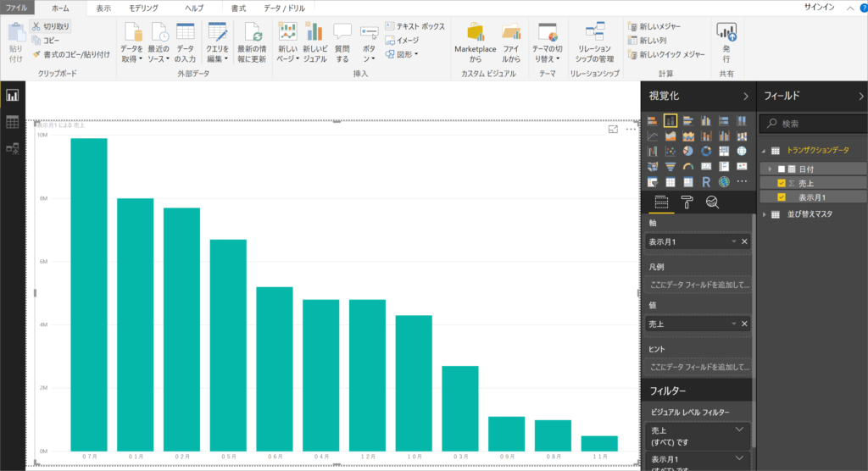Switch to the Format paint roller tab
868x471 pixels.
687,202
